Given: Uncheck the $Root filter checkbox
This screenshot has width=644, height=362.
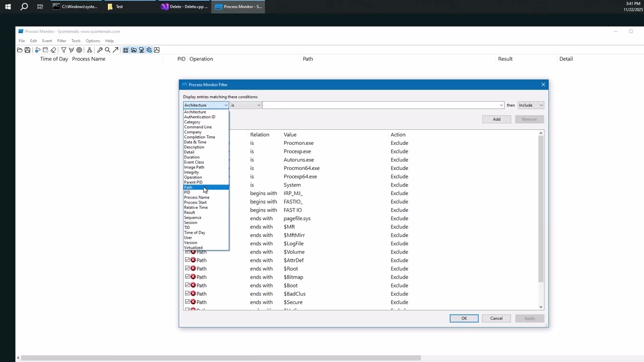Looking at the screenshot, I should point(187,268).
